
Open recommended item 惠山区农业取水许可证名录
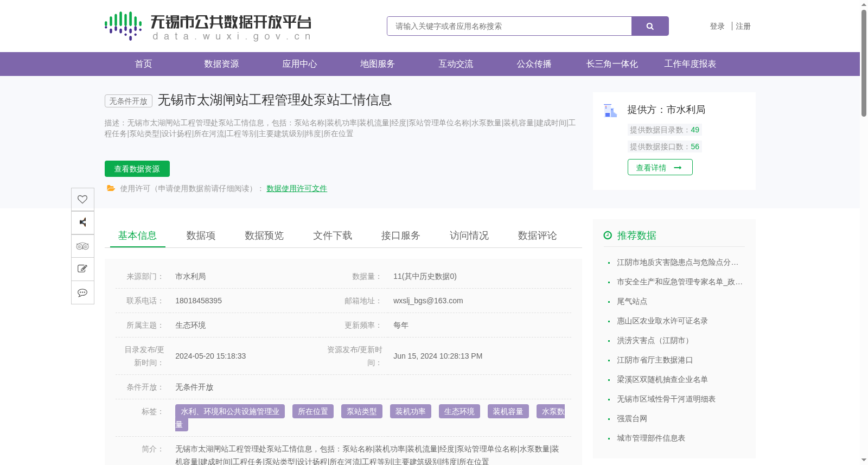click(x=662, y=321)
